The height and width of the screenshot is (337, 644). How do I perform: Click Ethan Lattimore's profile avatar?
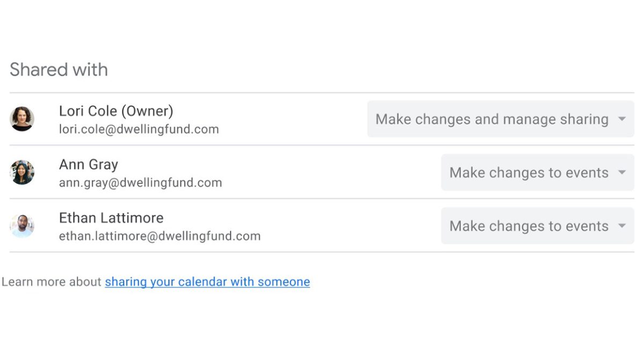(x=21, y=226)
